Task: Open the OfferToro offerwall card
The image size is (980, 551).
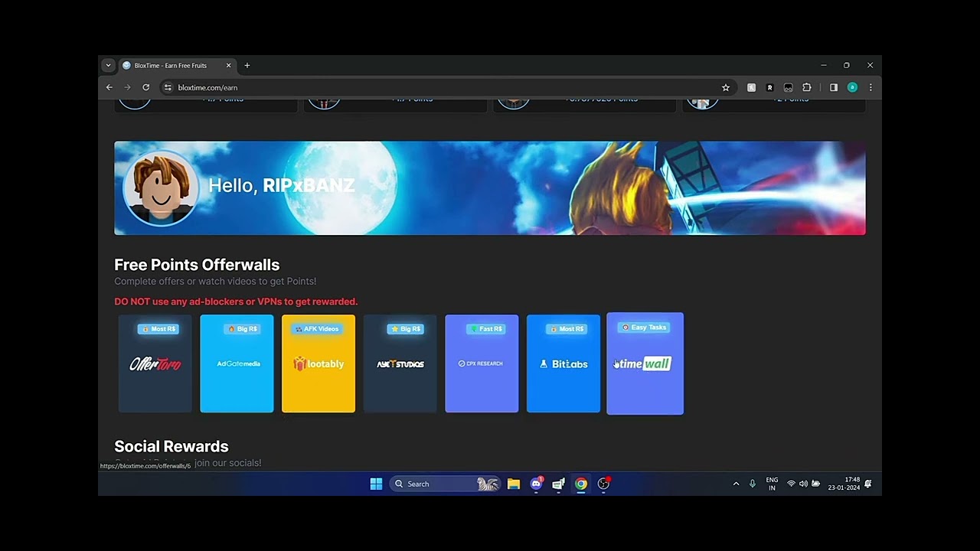Action: point(155,364)
